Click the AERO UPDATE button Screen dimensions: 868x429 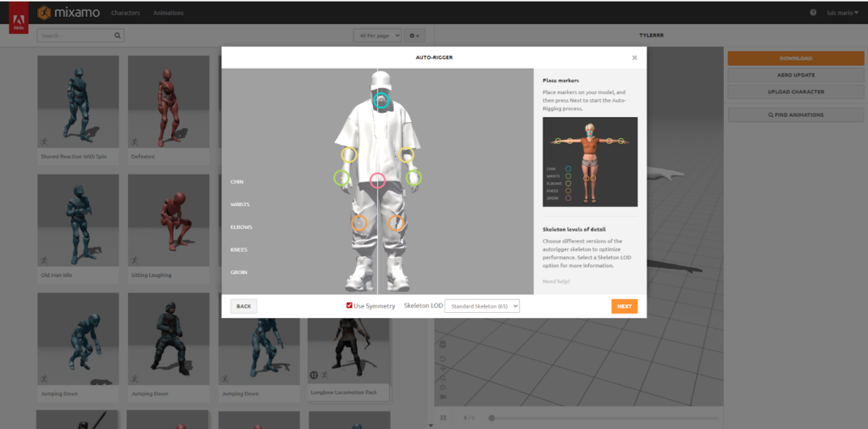[x=795, y=75]
